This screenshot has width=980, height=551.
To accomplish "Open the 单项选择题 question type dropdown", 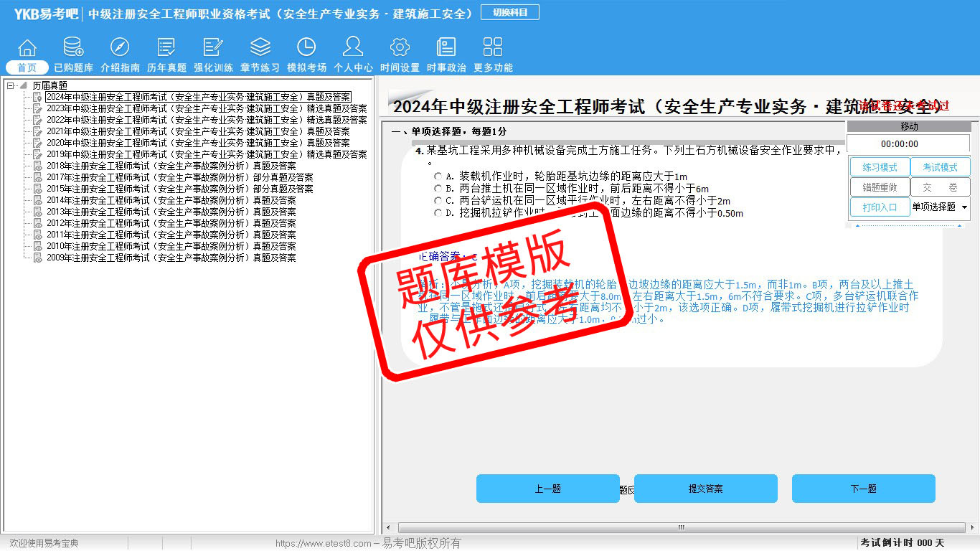I will coord(963,207).
